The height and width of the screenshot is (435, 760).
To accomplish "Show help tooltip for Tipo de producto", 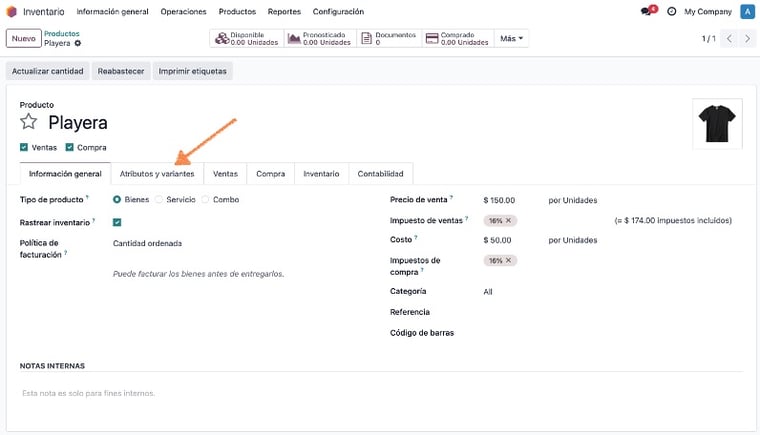I will [x=87, y=197].
